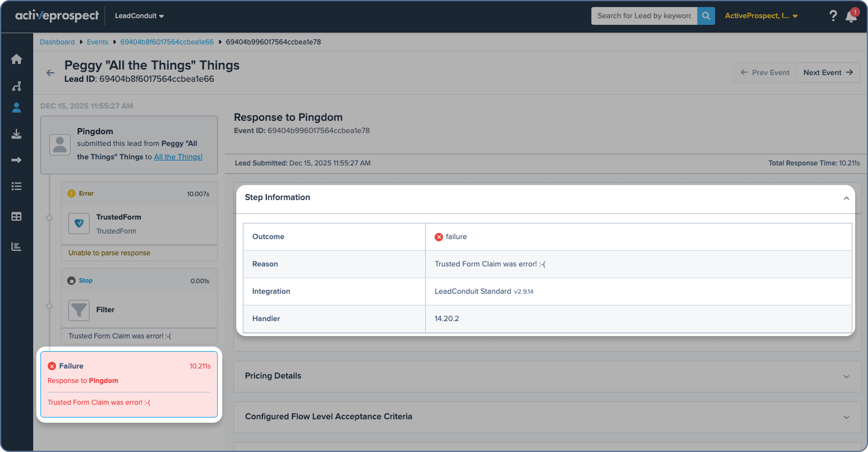This screenshot has width=868, height=452.
Task: Click the Total Response Time value
Action: (849, 163)
